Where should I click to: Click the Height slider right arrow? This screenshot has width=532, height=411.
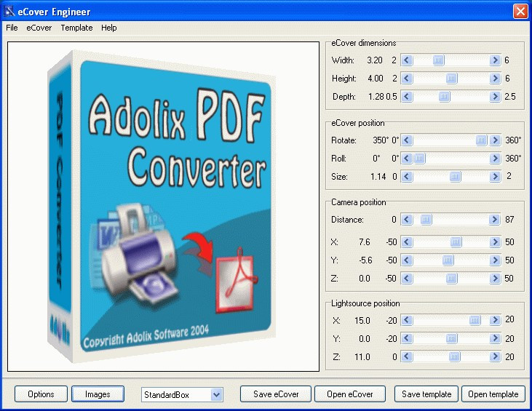pos(495,79)
